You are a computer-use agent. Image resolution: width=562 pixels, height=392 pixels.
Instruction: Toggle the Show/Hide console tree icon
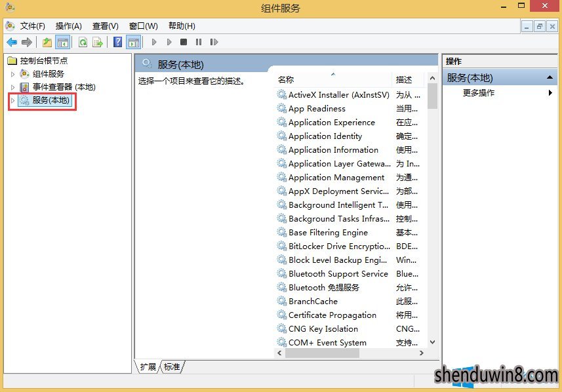(x=63, y=43)
